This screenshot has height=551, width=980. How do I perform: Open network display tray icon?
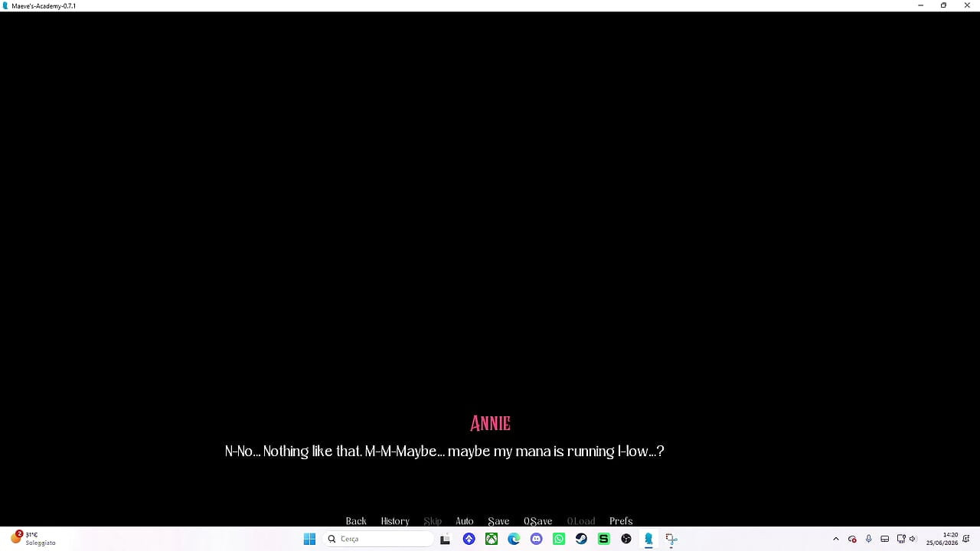[x=901, y=539]
